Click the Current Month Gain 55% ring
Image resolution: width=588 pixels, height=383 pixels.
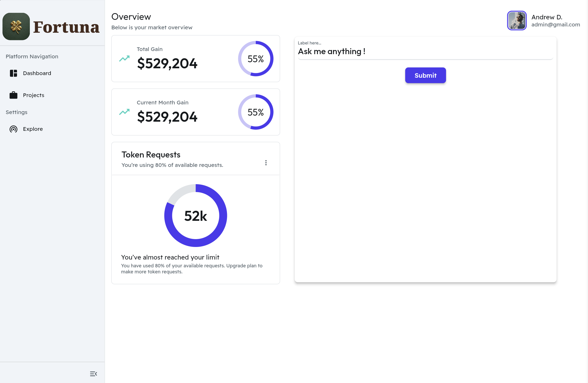[256, 112]
